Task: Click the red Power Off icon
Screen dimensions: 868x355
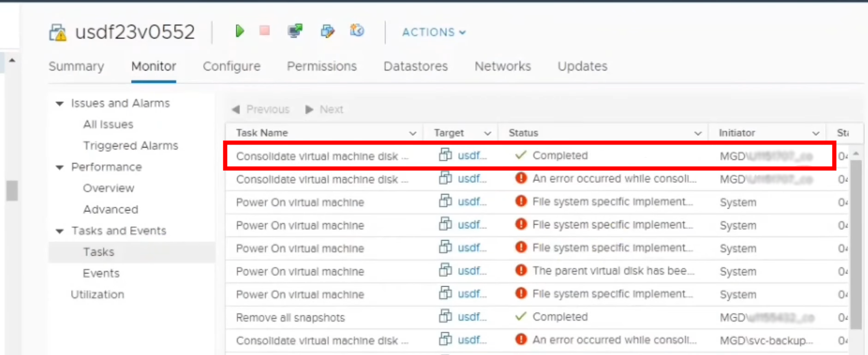Action: click(x=264, y=31)
